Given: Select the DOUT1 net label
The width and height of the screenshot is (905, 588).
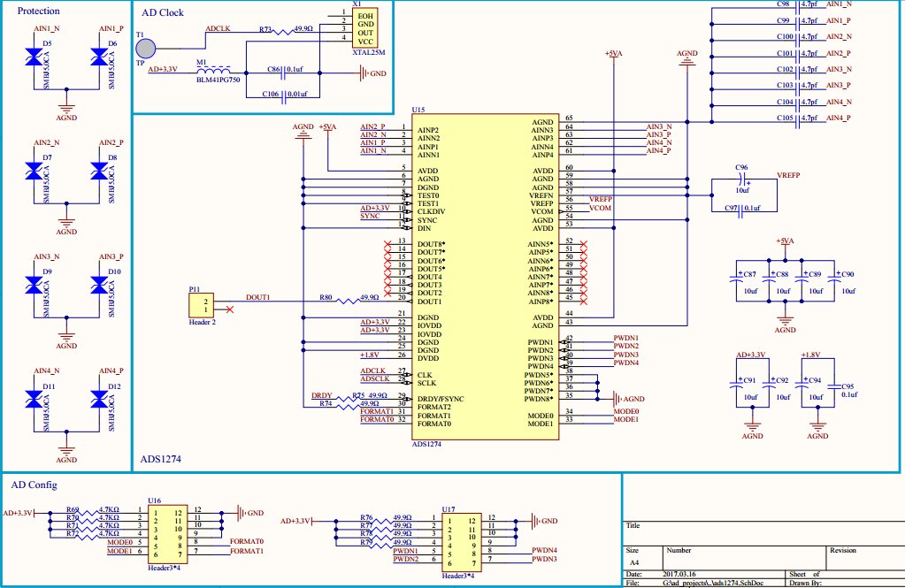Looking at the screenshot, I should tap(258, 297).
